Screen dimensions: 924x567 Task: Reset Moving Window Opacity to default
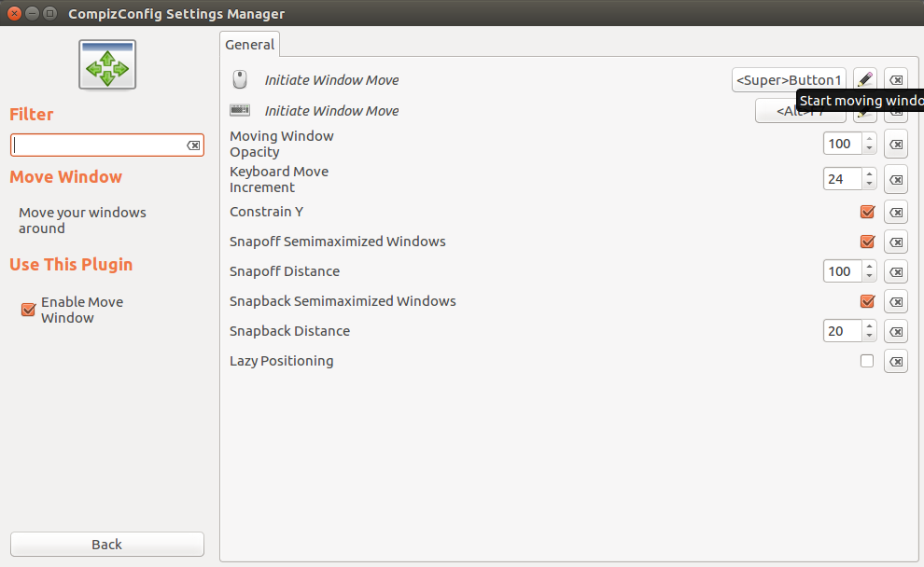(895, 145)
